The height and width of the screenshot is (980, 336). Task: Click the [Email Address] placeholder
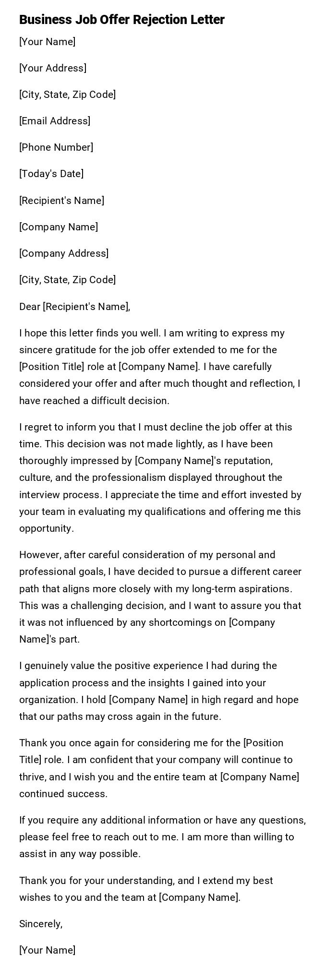coord(55,121)
